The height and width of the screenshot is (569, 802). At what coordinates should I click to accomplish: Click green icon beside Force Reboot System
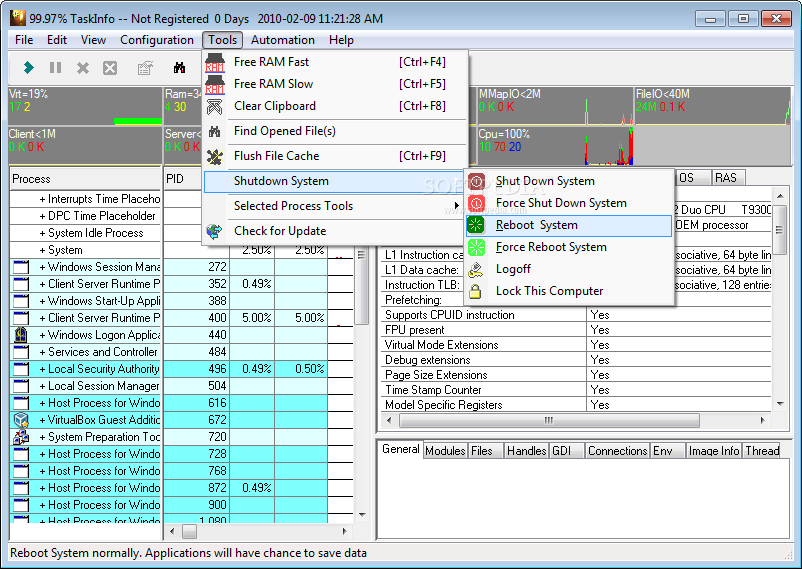tap(476, 247)
